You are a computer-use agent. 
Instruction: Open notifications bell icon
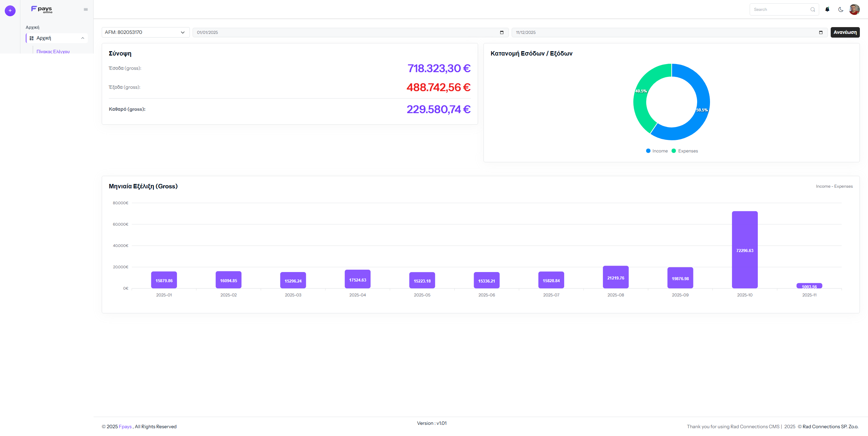point(827,9)
